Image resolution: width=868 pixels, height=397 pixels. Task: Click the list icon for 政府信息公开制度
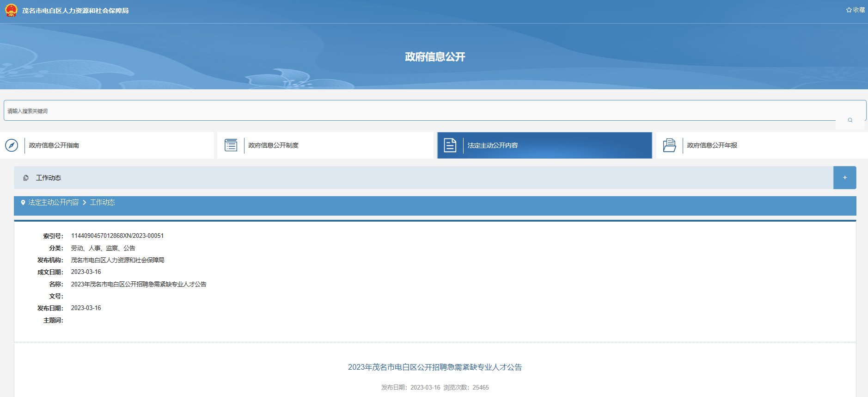coord(231,145)
